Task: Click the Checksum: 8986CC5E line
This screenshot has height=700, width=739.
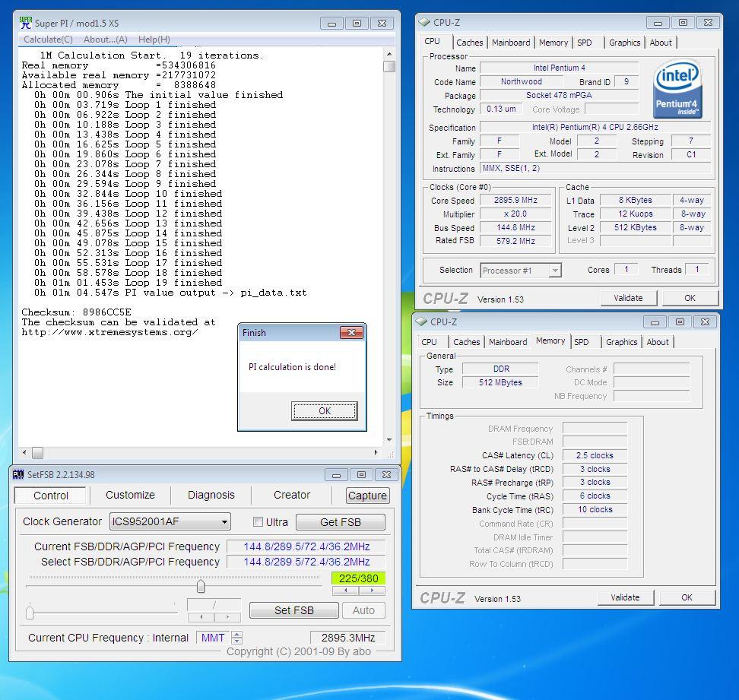Action: pos(76,312)
